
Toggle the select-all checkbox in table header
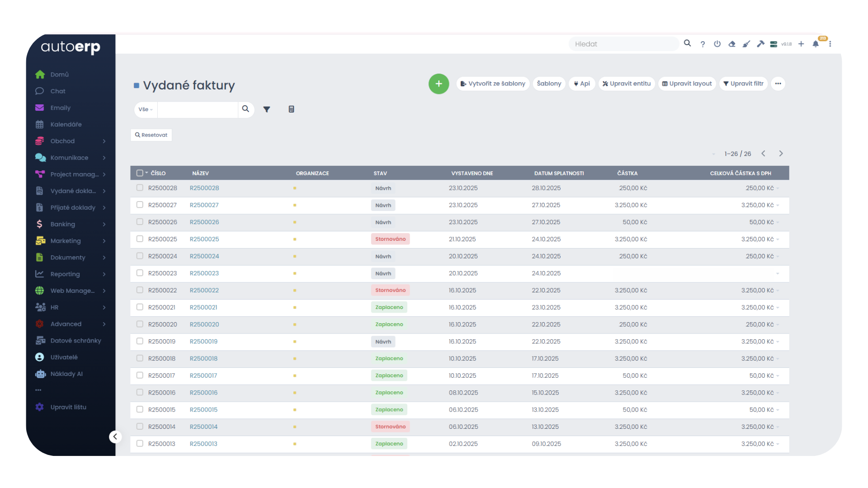coord(140,173)
